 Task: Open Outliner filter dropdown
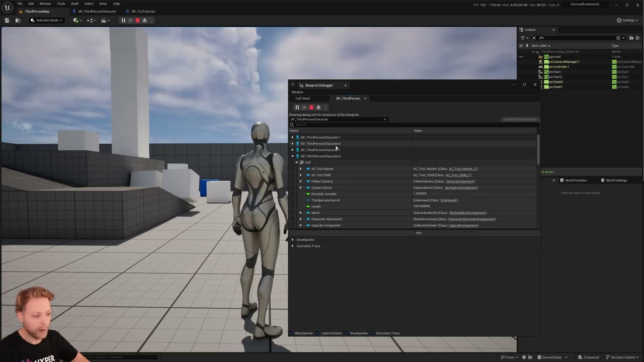coord(523,38)
